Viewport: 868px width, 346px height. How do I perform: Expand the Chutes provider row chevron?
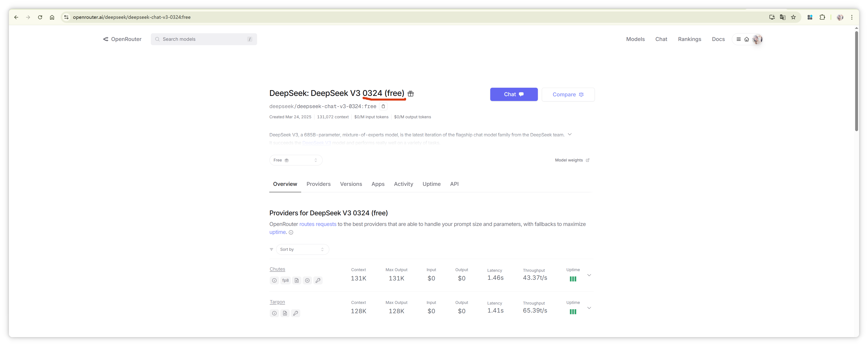coord(589,275)
